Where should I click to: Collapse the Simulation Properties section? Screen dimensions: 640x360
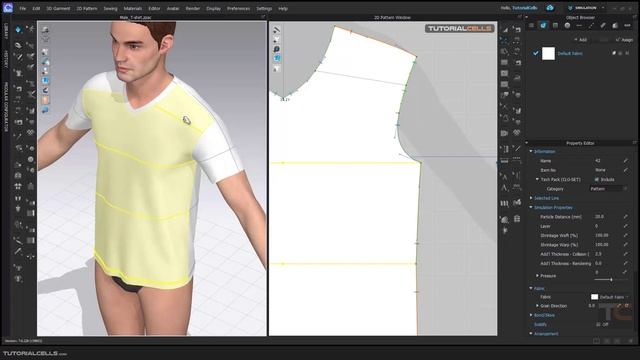[531, 207]
